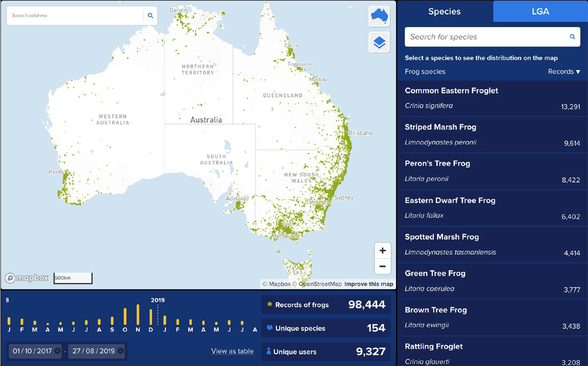Click the November bar in timeline chart

[138, 315]
